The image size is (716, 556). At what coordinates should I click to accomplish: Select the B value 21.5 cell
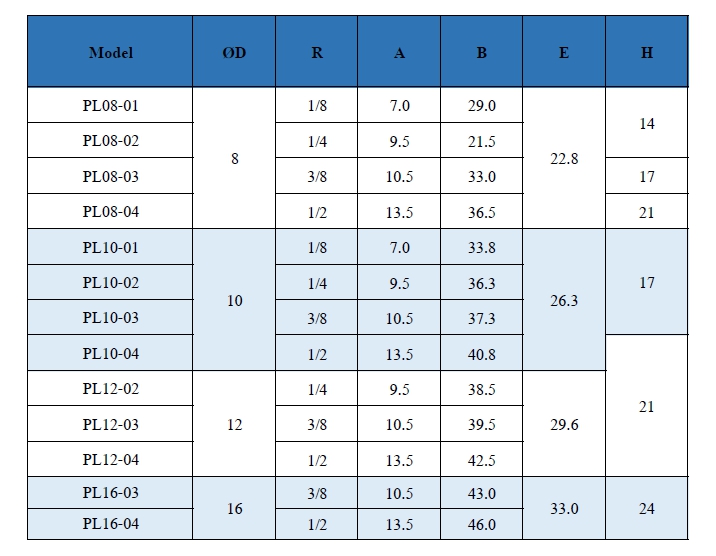[x=482, y=141]
